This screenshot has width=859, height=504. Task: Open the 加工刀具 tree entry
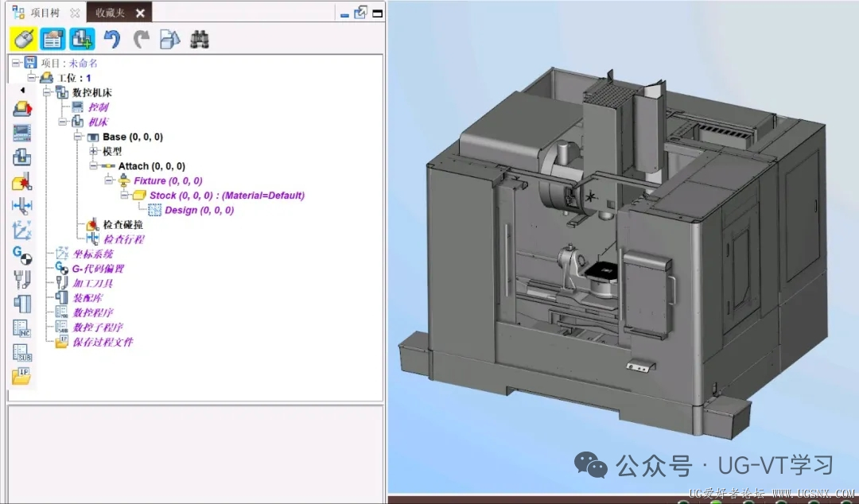(92, 283)
